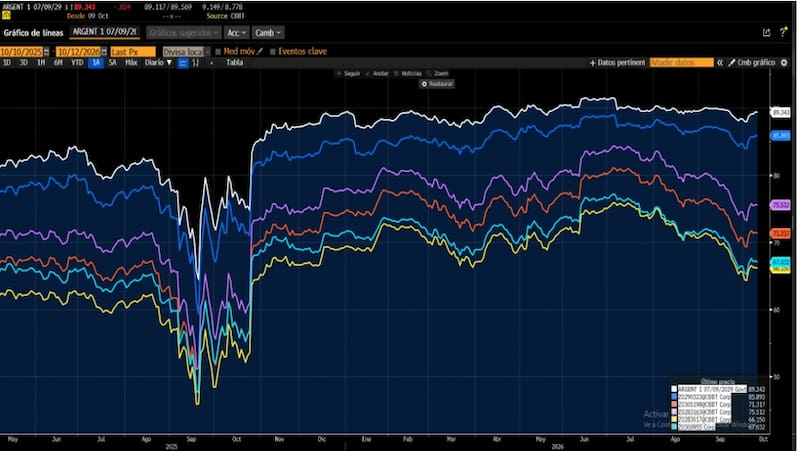Viewport: 800px width, 451px height.
Task: Select the line chart type icon
Action: coord(183,63)
